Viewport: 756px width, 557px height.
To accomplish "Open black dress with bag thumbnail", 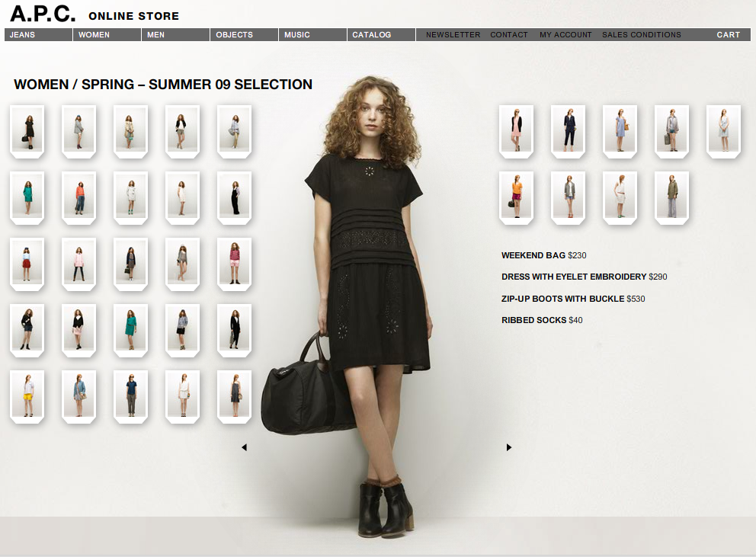I will pos(27,131).
